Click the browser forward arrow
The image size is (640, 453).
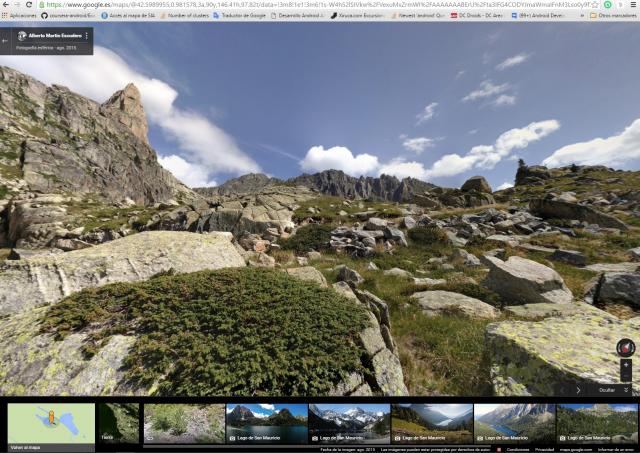coord(17,4)
